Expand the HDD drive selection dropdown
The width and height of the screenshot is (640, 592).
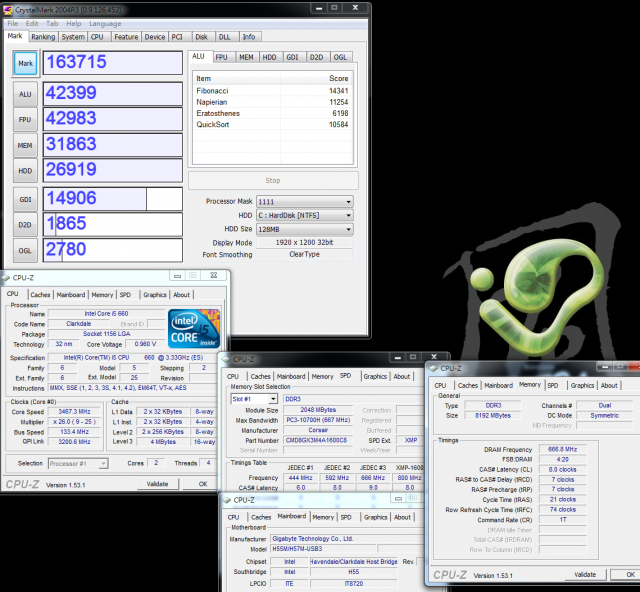348,215
